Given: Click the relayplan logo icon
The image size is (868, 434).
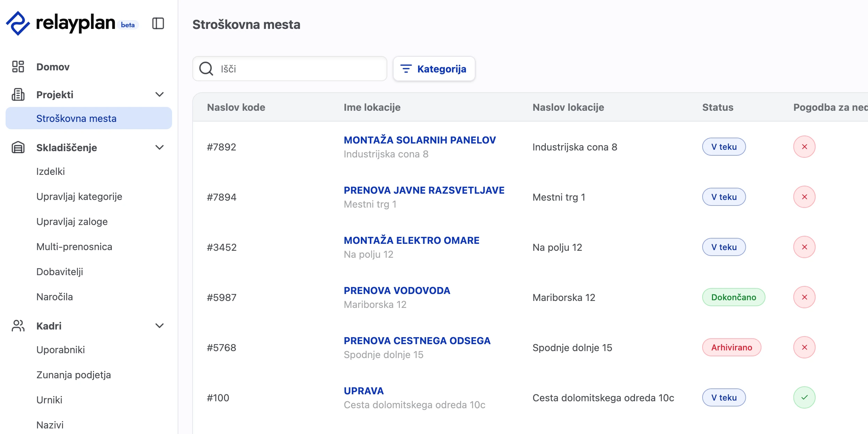Looking at the screenshot, I should tap(18, 23).
